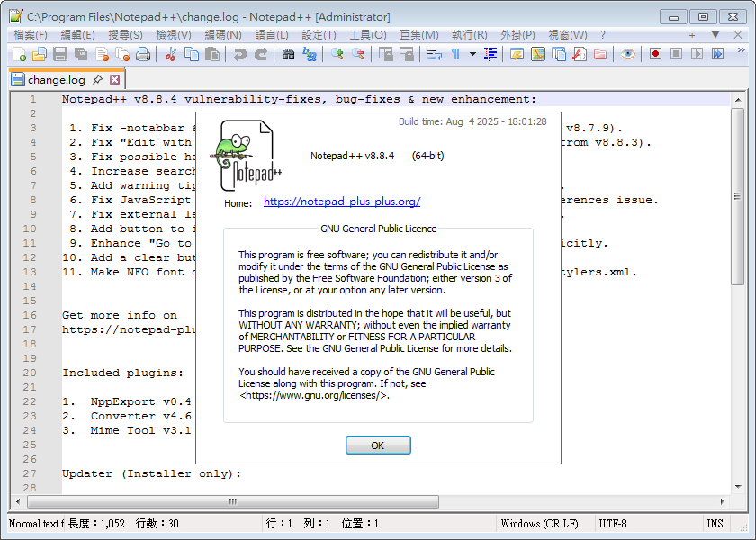Toggle the pin on change.log tab
The image size is (756, 540).
(x=97, y=79)
